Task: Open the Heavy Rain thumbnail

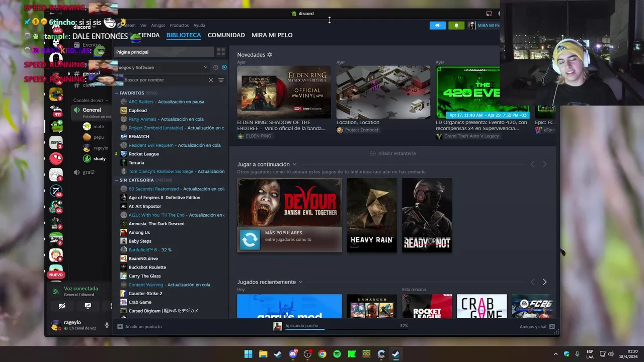Action: tap(372, 215)
